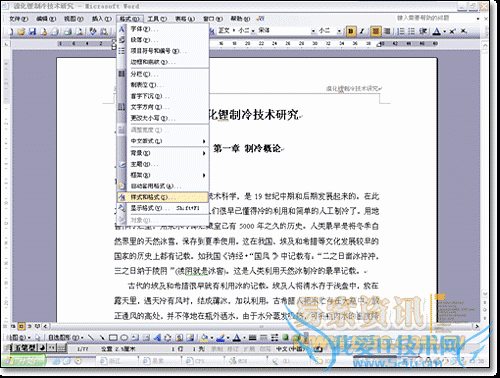500x378 pixels.
Task: Toggle Bold formatting button
Action: pyautogui.click(x=350, y=31)
